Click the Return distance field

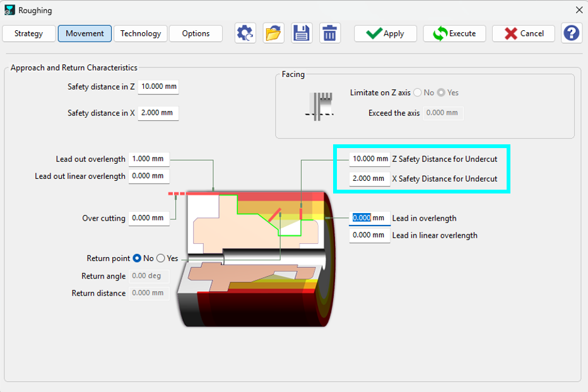149,293
